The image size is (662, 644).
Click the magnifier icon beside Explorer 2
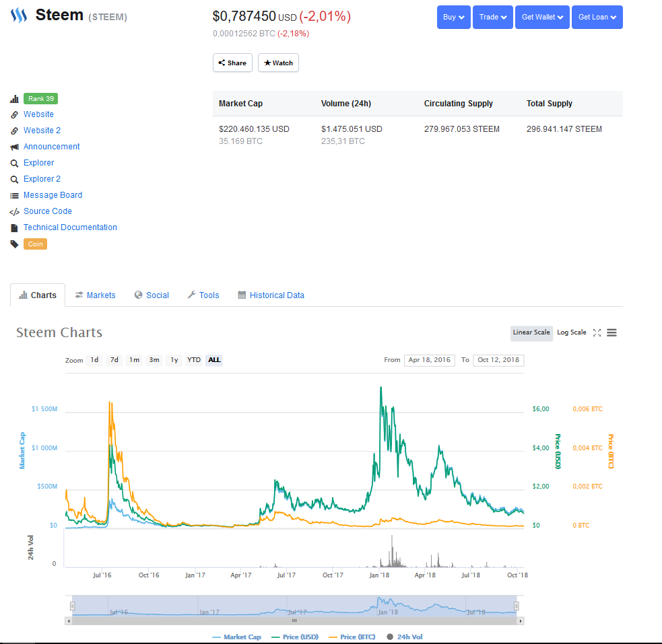(x=14, y=179)
